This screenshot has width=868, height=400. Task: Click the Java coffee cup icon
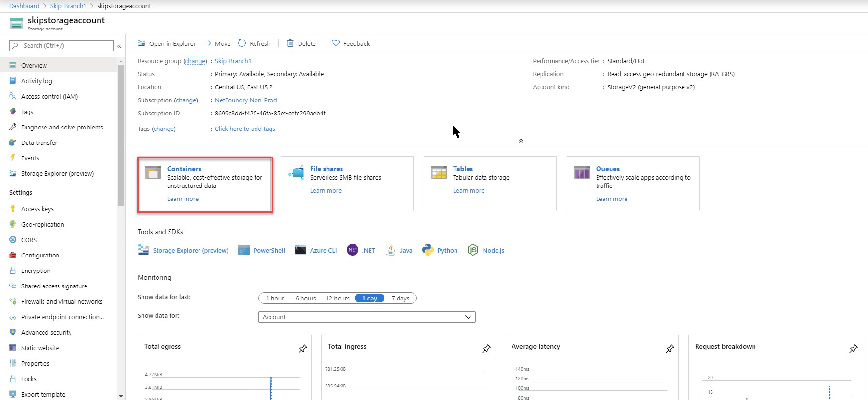click(391, 250)
